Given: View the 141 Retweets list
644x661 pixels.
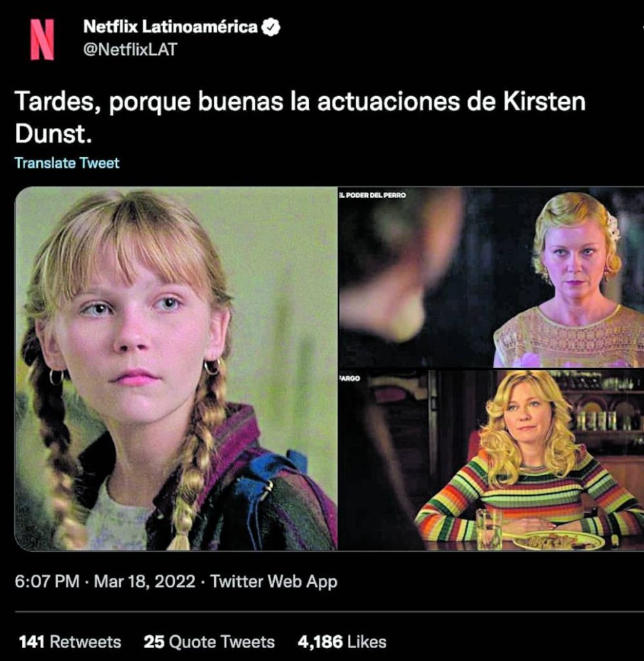Looking at the screenshot, I should click(70, 642).
